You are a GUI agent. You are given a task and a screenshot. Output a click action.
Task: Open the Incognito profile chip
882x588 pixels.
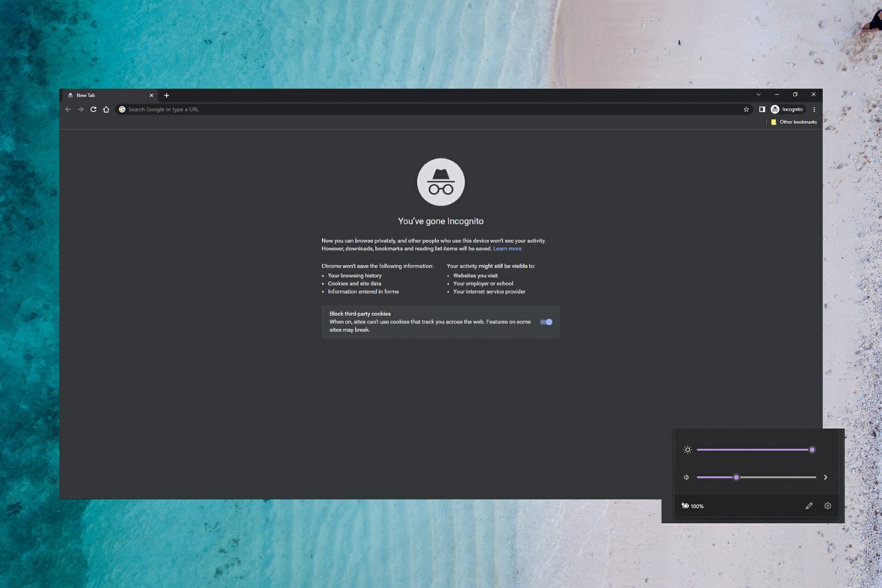click(x=788, y=109)
